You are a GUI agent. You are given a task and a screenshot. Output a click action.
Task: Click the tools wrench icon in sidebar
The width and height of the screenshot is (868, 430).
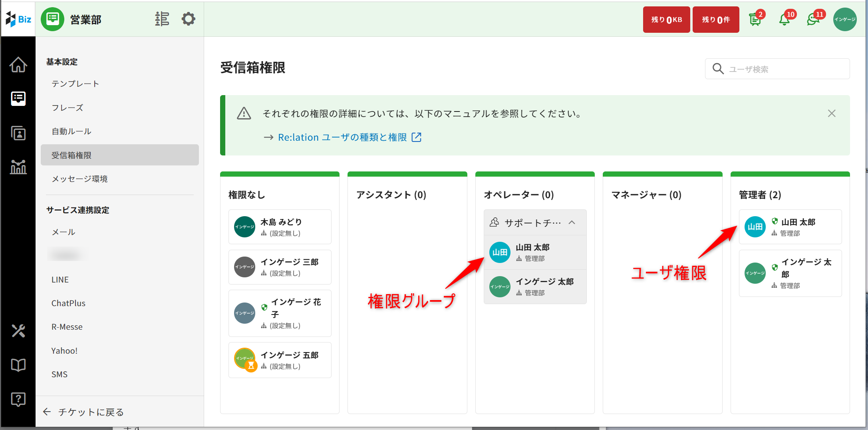(18, 331)
